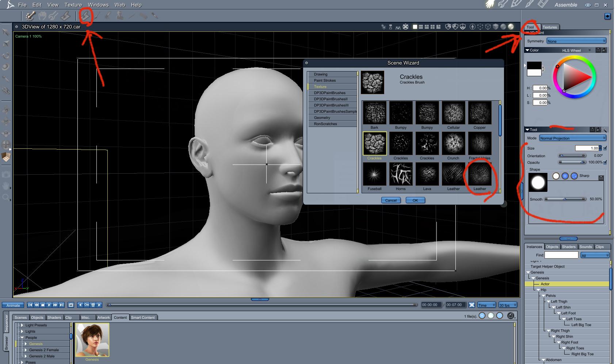The height and width of the screenshot is (364, 615).
Task: Select the Horns brush thumbnail
Action: [401, 174]
